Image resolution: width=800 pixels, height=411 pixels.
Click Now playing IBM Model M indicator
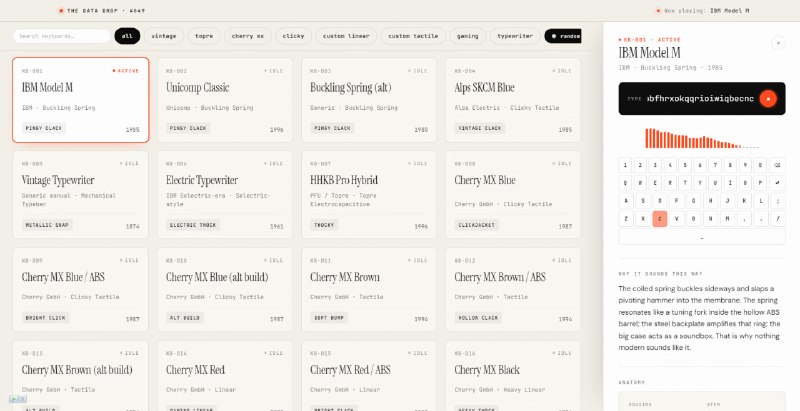pyautogui.click(x=703, y=10)
